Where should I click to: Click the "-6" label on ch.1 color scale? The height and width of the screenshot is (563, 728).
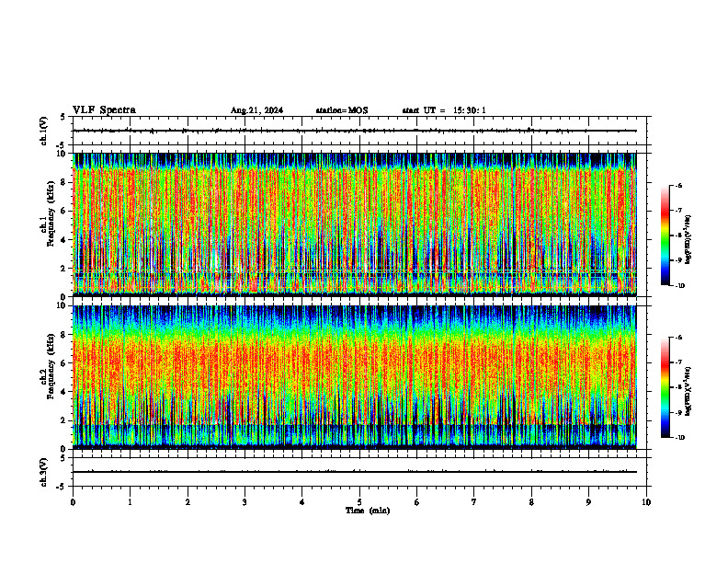point(678,185)
